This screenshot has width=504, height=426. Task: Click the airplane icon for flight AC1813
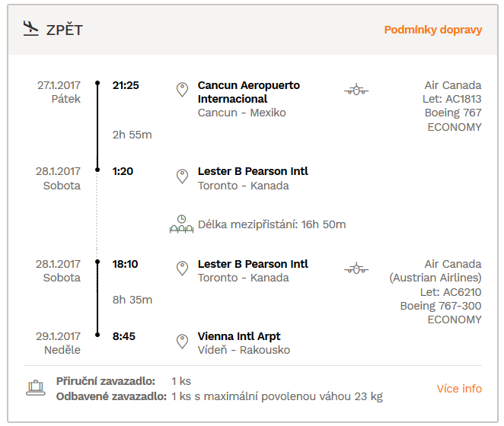356,90
